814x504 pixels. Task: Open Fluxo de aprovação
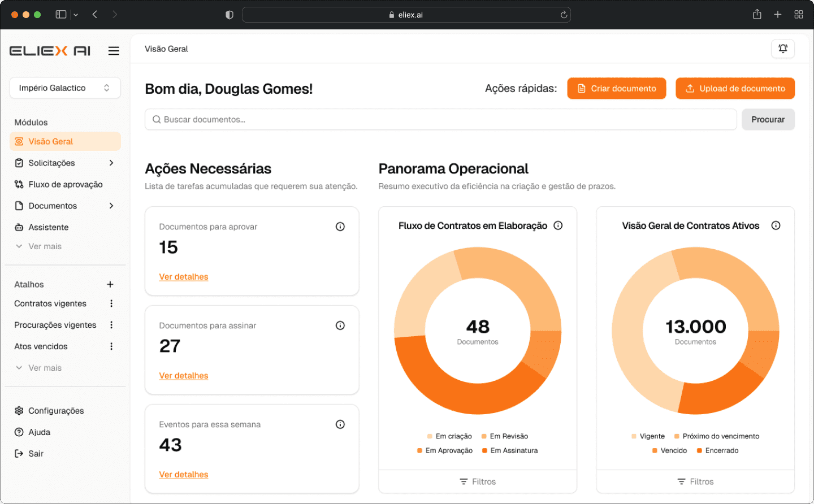65,184
